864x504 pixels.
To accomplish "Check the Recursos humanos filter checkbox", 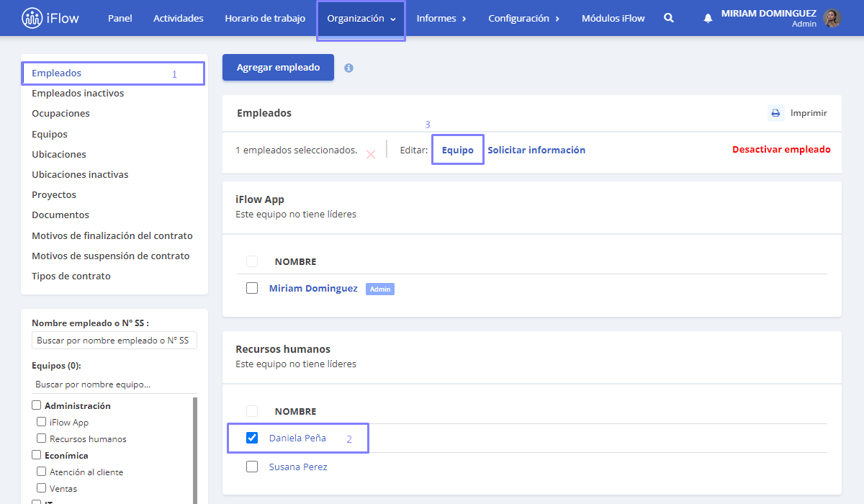I will 42,439.
